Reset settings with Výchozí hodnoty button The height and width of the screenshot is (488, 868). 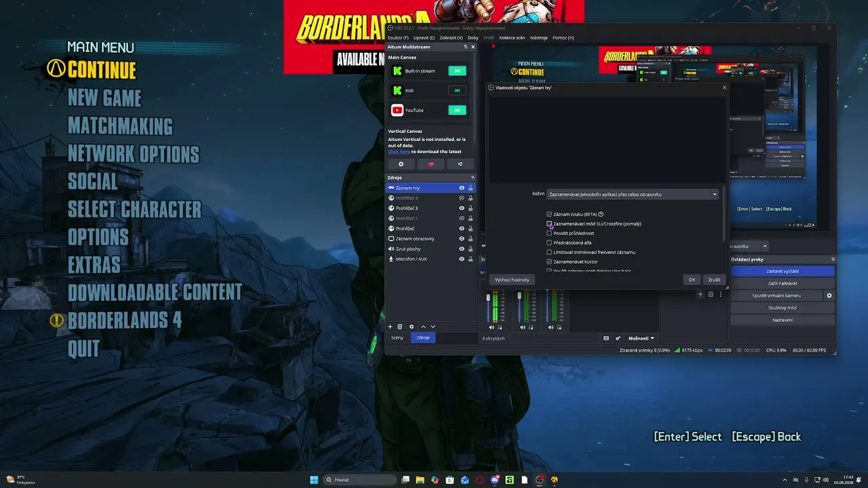[512, 279]
